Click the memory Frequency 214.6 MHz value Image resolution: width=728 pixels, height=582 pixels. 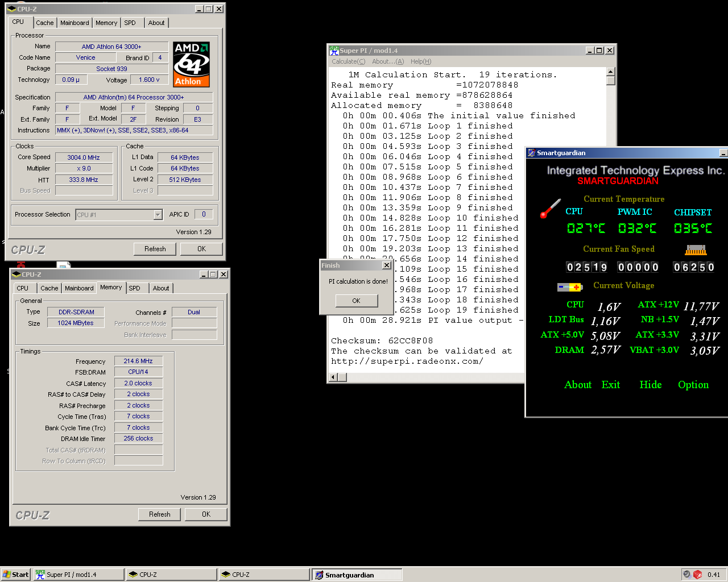pos(139,361)
